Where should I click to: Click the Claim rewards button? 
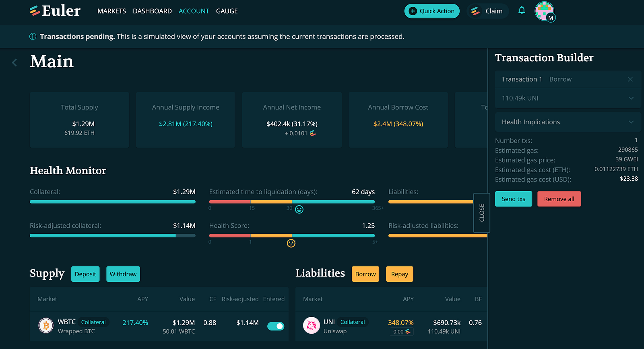(x=487, y=11)
